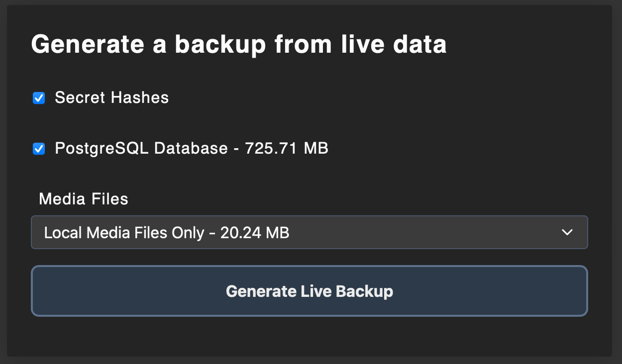This screenshot has width=622, height=364.
Task: Disable inclusion of secret hashes in backup
Action: click(39, 98)
